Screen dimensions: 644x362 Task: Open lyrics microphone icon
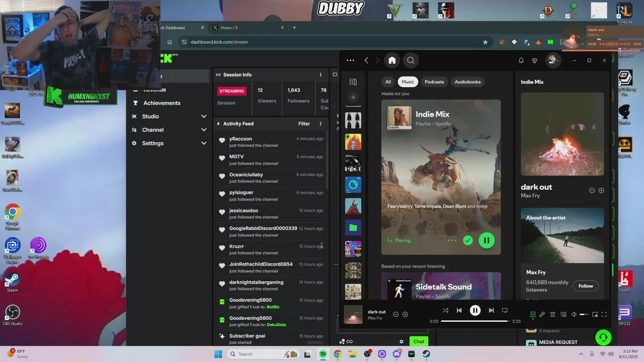click(542, 315)
